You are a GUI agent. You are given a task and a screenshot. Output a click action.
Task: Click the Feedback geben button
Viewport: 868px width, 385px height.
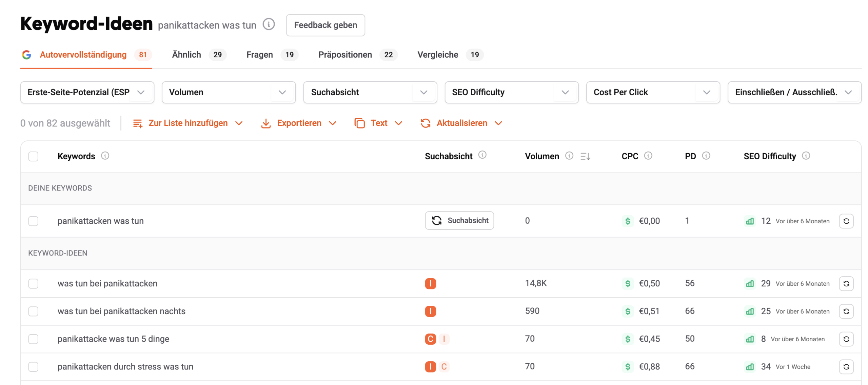[325, 25]
